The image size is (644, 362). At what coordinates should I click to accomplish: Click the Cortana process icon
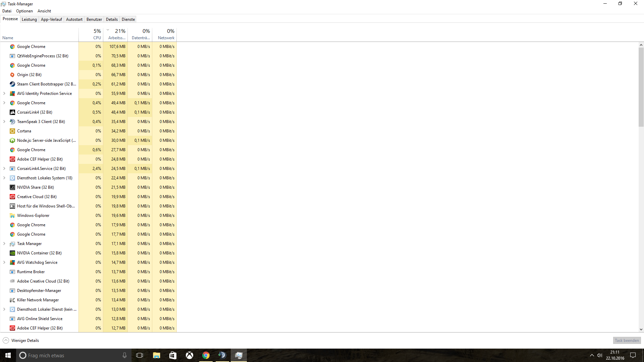(12, 131)
